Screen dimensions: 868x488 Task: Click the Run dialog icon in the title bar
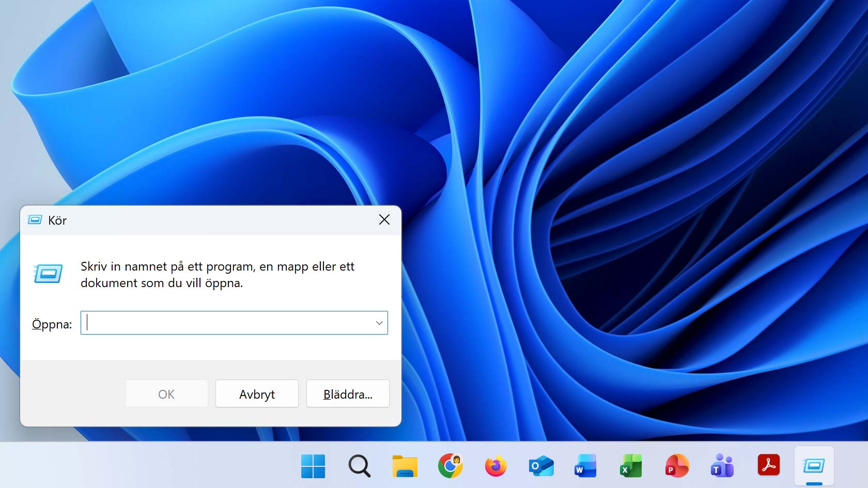click(34, 219)
